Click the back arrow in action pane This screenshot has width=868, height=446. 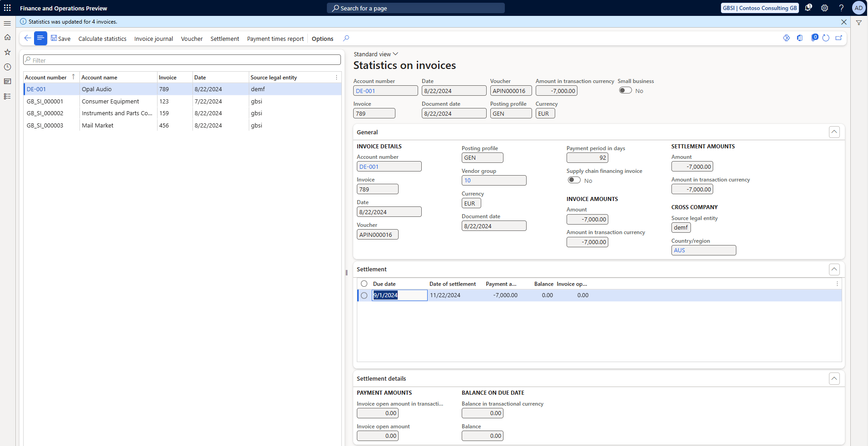coord(28,38)
